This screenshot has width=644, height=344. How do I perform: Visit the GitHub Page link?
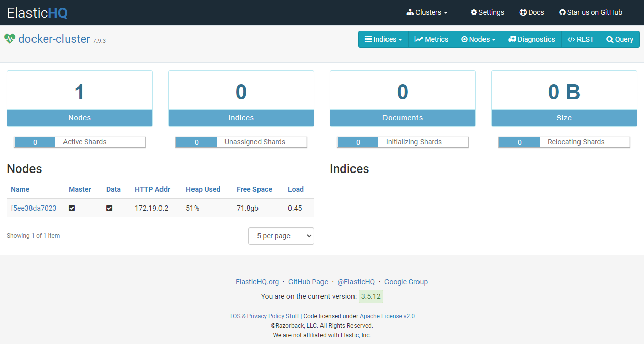coord(308,282)
